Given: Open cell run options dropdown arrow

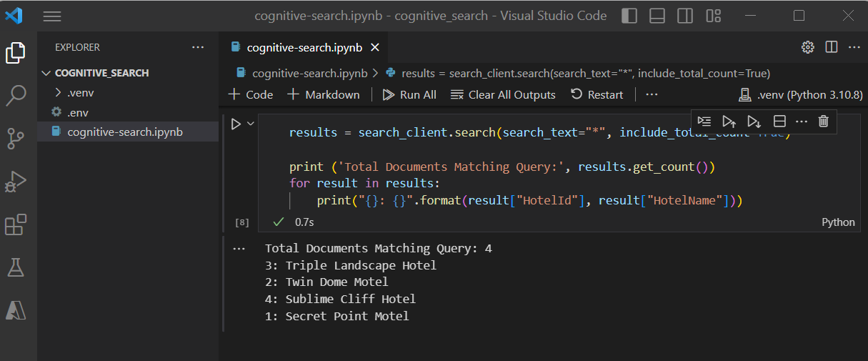Looking at the screenshot, I should coord(251,124).
